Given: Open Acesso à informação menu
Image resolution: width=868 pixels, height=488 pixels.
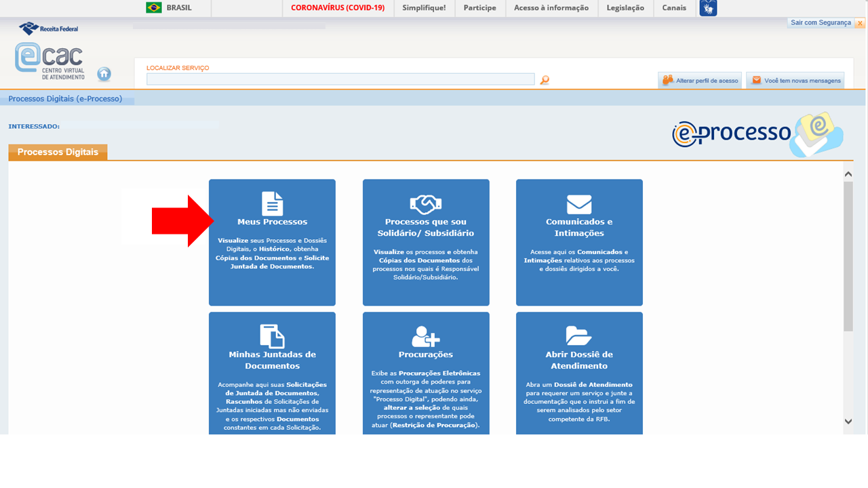Looking at the screenshot, I should [x=551, y=8].
